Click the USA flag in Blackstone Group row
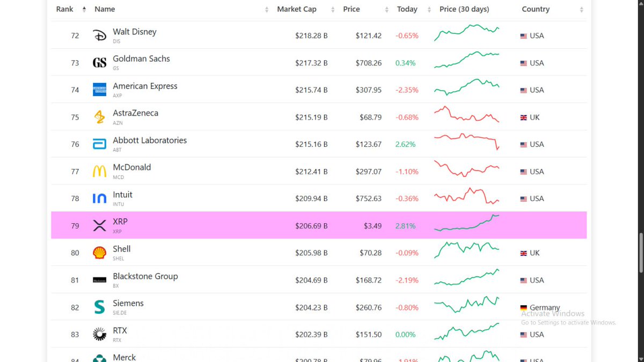This screenshot has width=644, height=362. [524, 280]
